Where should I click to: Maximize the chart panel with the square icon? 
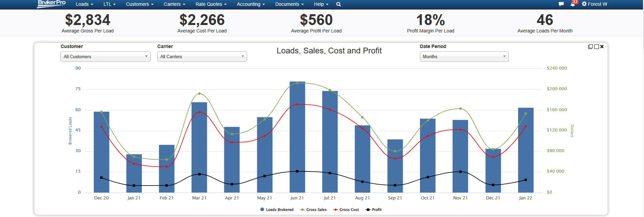597,47
